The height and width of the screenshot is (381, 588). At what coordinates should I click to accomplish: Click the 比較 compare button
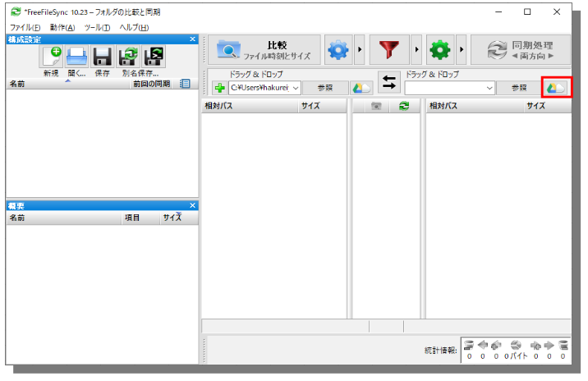(x=264, y=51)
